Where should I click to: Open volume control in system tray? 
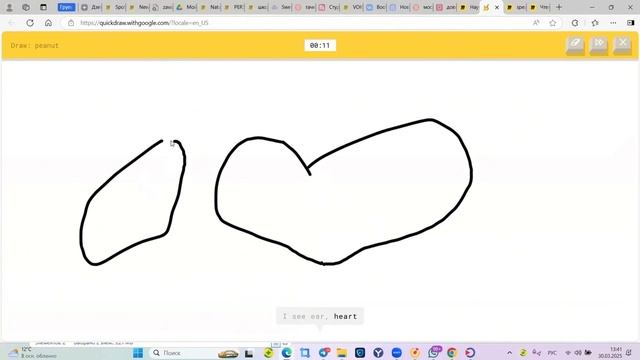578,353
